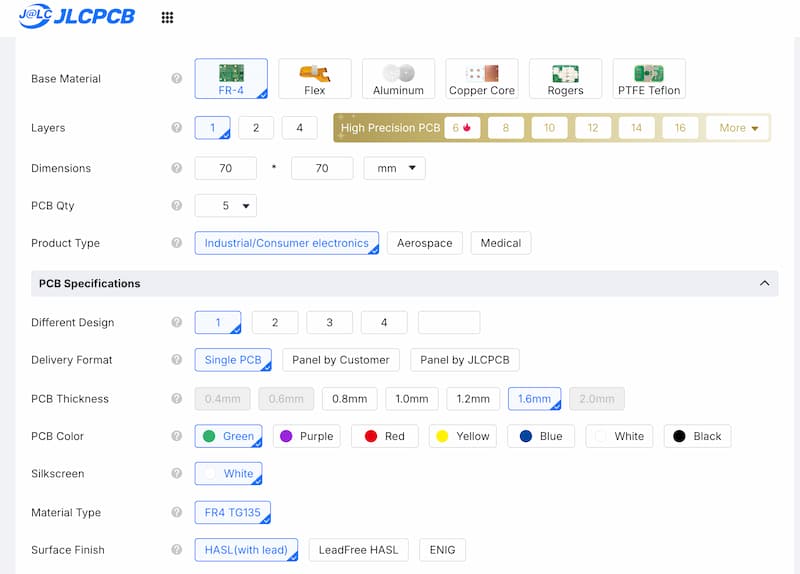Select 1.6mm PCB thickness

pos(535,398)
